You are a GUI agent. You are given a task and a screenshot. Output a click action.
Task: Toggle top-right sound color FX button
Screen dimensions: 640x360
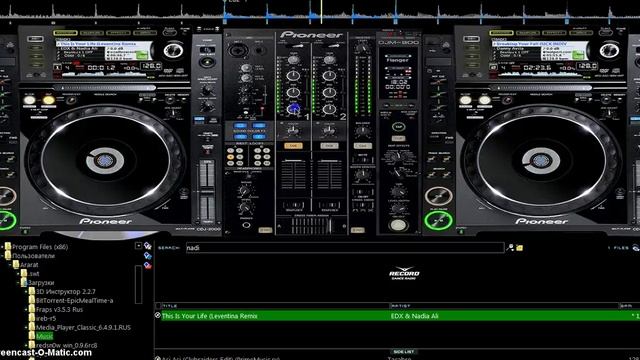259,125
